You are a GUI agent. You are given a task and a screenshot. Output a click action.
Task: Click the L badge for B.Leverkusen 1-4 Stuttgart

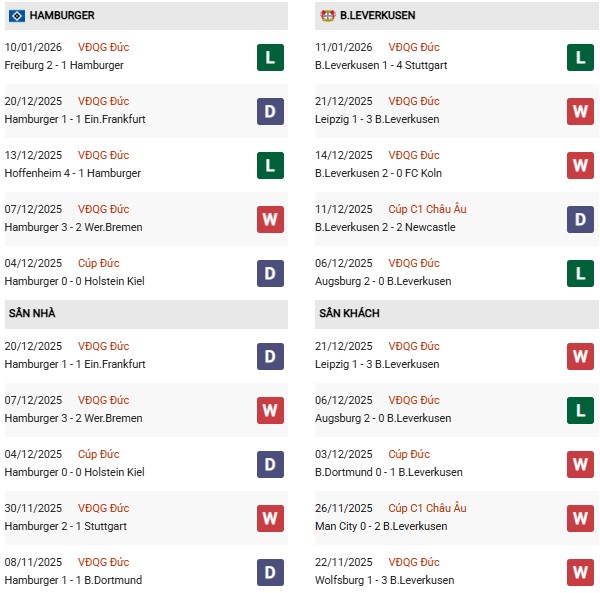[581, 57]
